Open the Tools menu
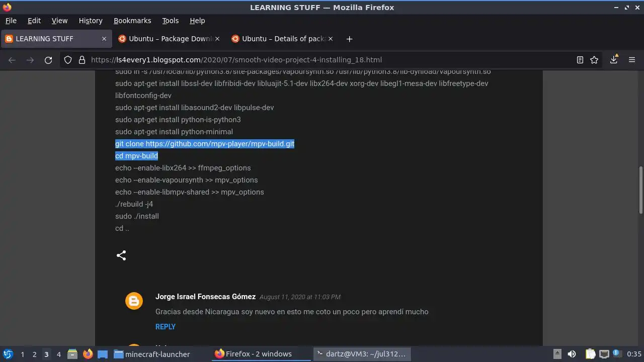 tap(171, 21)
